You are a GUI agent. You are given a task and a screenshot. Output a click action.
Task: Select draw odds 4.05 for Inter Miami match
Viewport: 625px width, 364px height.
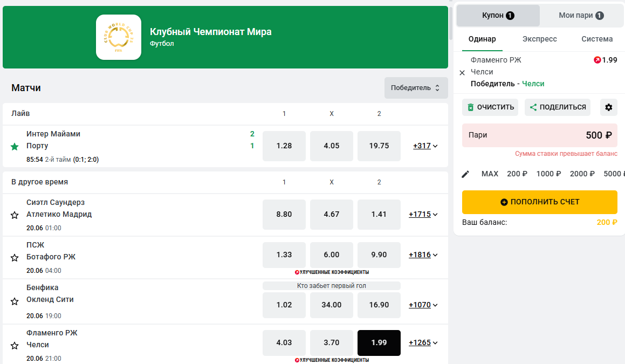332,146
